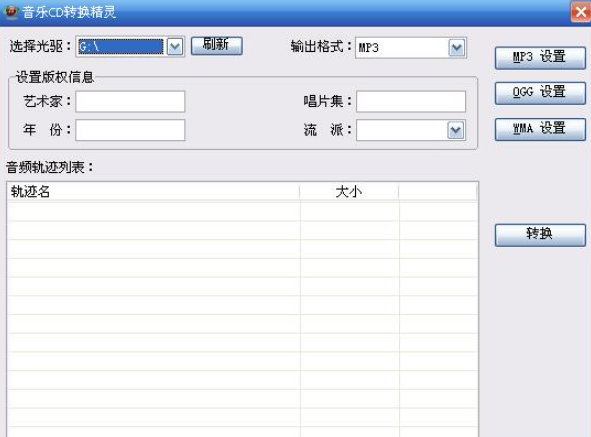Close the 音乐CD转换精灵 window
Viewport: 591px width, 437px height.
[580, 12]
